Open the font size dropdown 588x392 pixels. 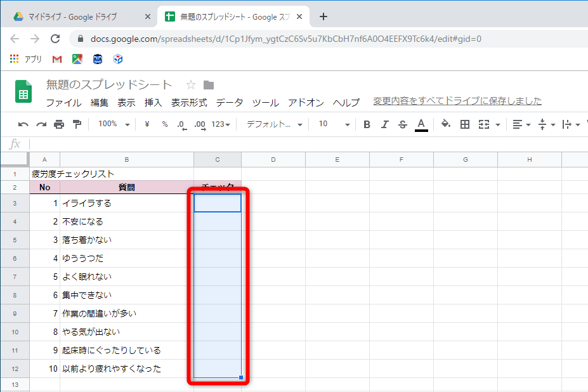click(x=336, y=124)
